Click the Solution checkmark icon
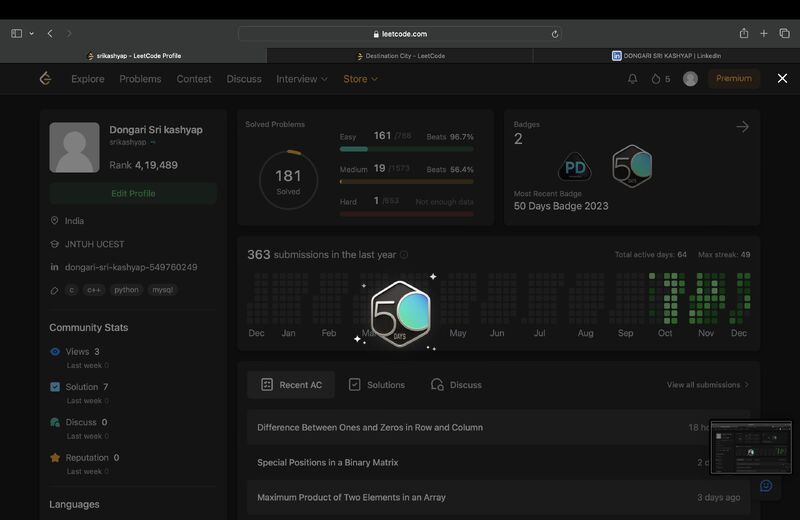The image size is (800, 520). (55, 387)
